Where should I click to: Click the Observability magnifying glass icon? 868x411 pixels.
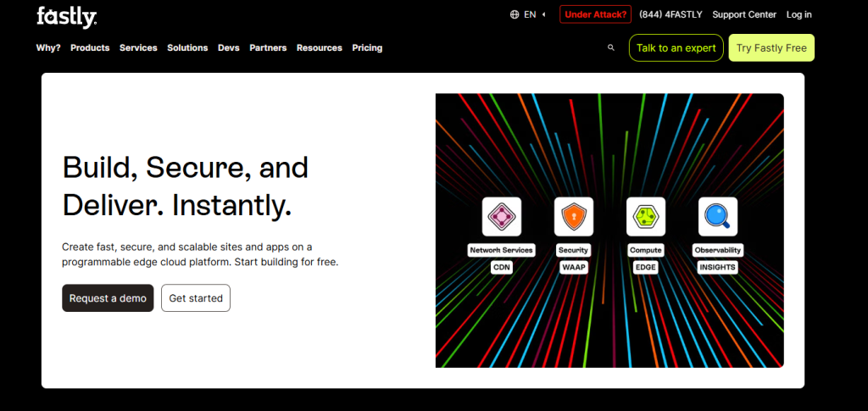[717, 217]
